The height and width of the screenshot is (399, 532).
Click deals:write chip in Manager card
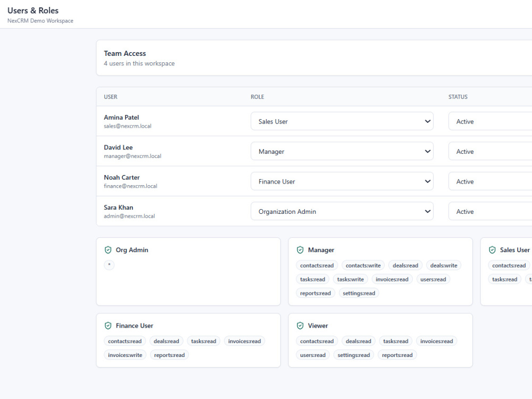(x=444, y=265)
